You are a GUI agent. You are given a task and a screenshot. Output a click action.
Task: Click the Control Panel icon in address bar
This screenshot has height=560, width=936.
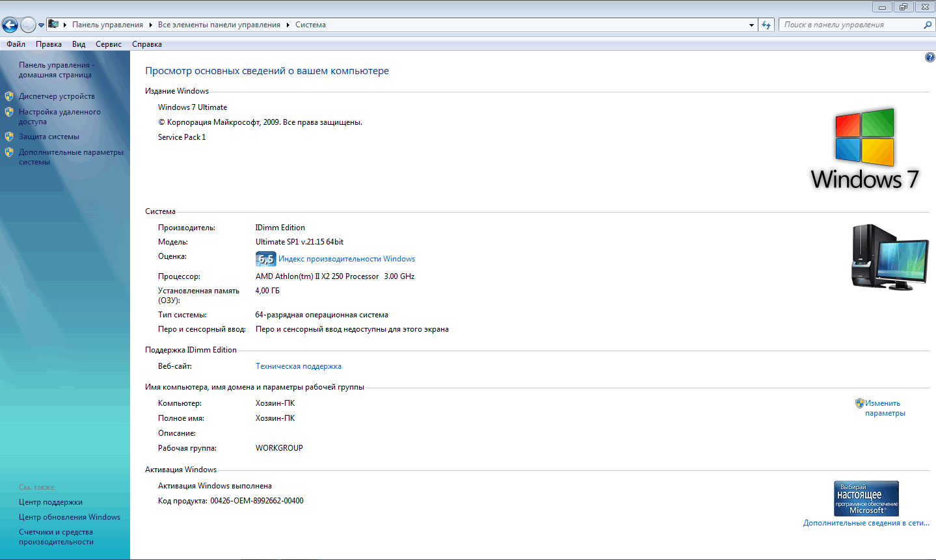53,25
